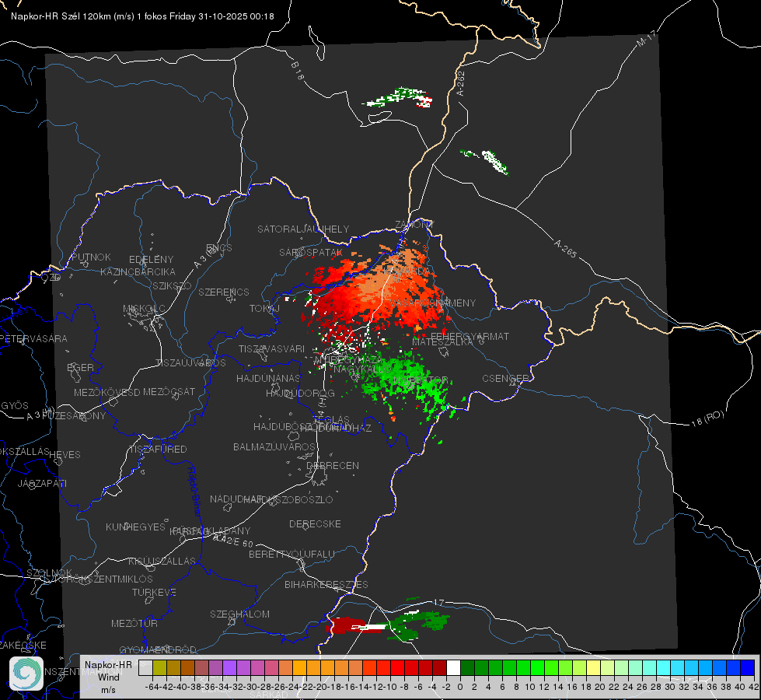This screenshot has height=700, width=761.
Task: Pick the pale yellow legend swatch
Action: (594, 668)
